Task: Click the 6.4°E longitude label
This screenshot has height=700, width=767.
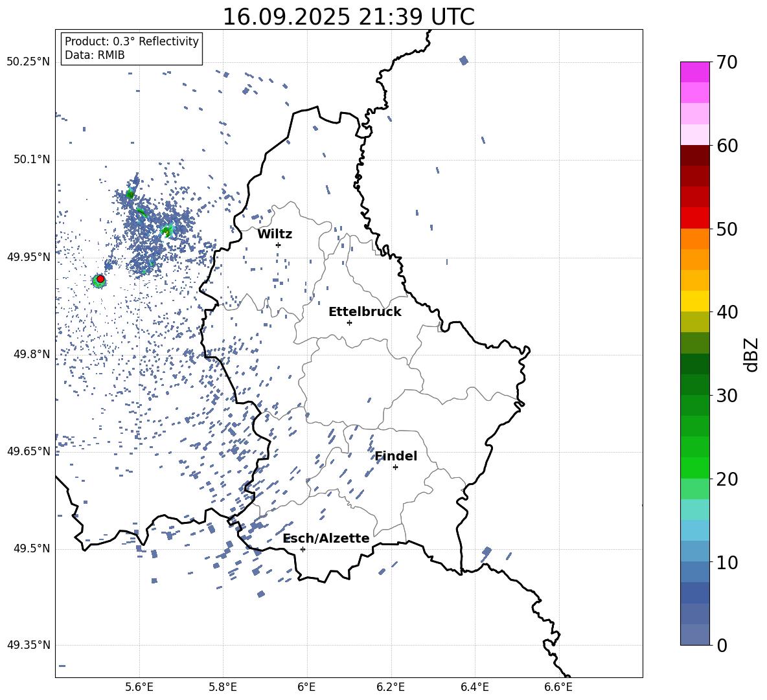Action: (x=474, y=687)
